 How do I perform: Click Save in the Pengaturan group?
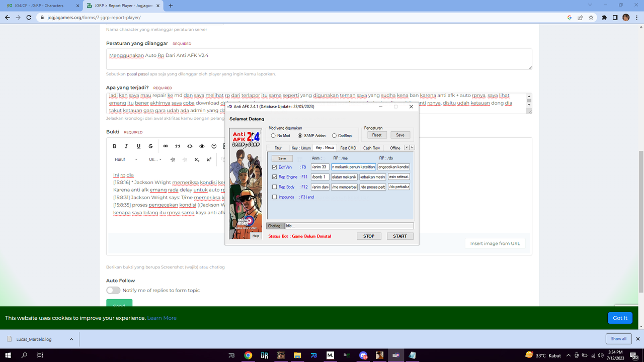pyautogui.click(x=400, y=135)
